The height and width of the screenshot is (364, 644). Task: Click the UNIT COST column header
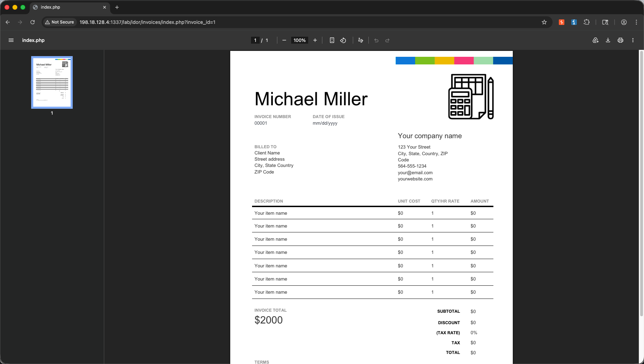coord(409,201)
